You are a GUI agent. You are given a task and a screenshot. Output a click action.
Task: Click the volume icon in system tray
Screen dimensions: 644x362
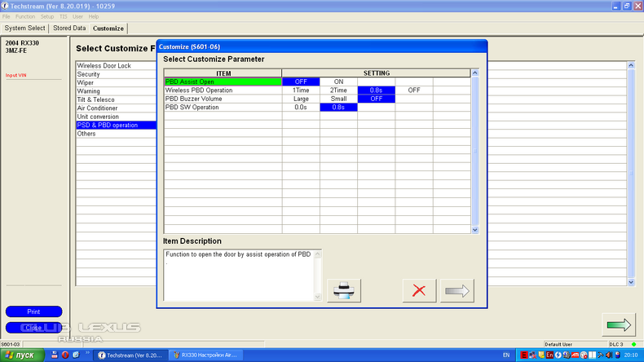tap(609, 355)
